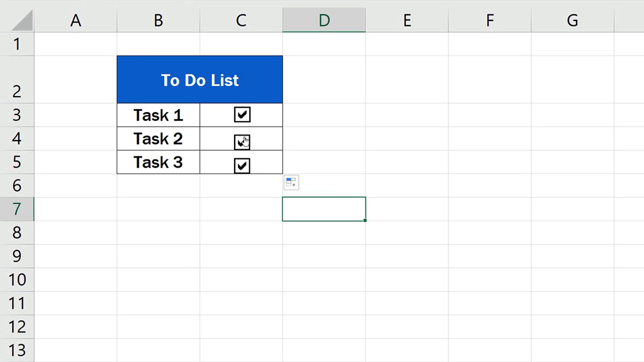Select row 1 header
This screenshot has width=644, height=362.
[x=17, y=44]
